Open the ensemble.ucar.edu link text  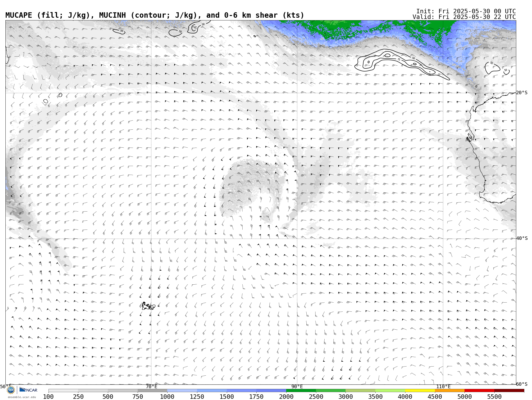pyautogui.click(x=22, y=397)
